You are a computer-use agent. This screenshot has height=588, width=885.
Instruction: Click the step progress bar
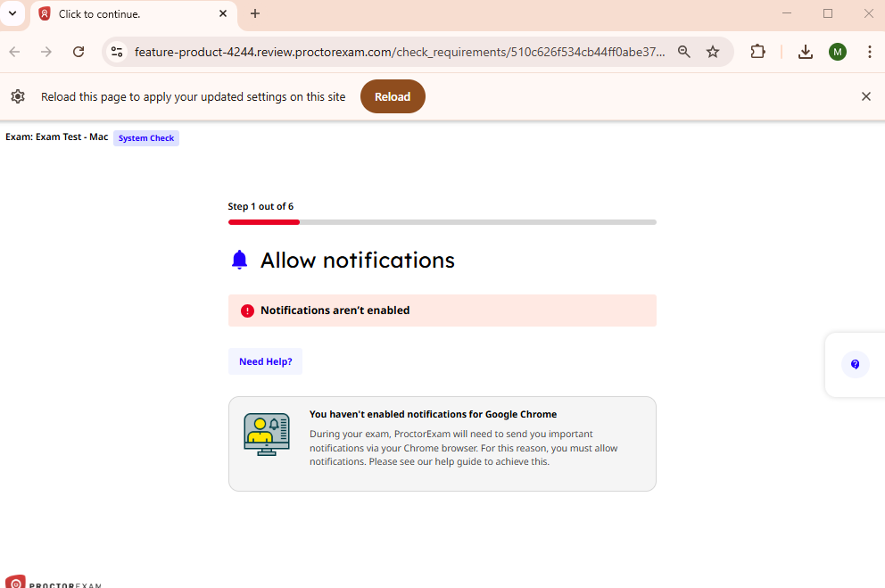[x=442, y=222]
